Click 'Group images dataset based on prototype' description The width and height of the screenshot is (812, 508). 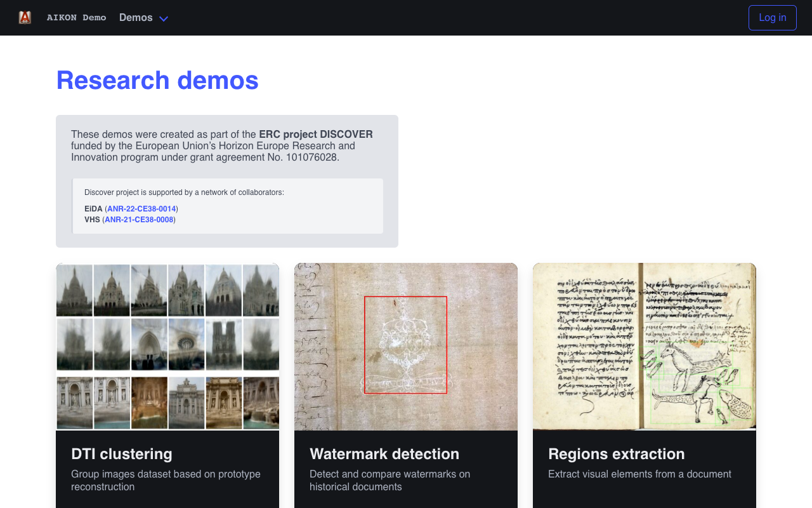[166, 481]
